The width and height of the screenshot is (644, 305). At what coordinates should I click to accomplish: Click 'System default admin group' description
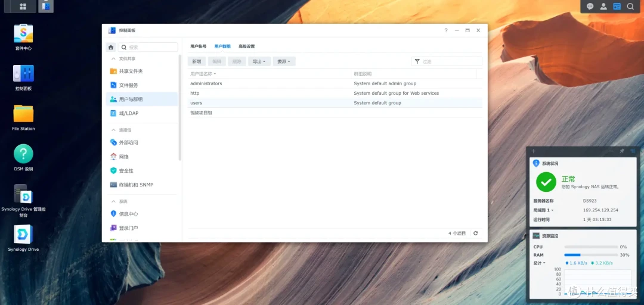click(x=385, y=83)
